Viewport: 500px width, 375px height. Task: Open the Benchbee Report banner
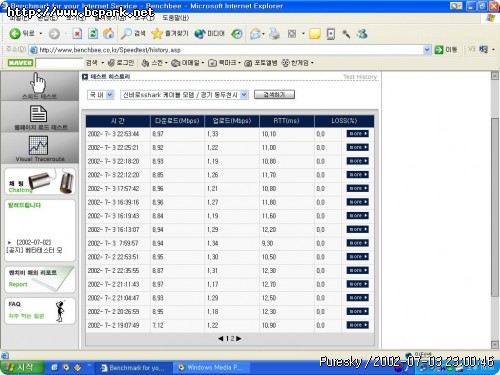[40, 279]
